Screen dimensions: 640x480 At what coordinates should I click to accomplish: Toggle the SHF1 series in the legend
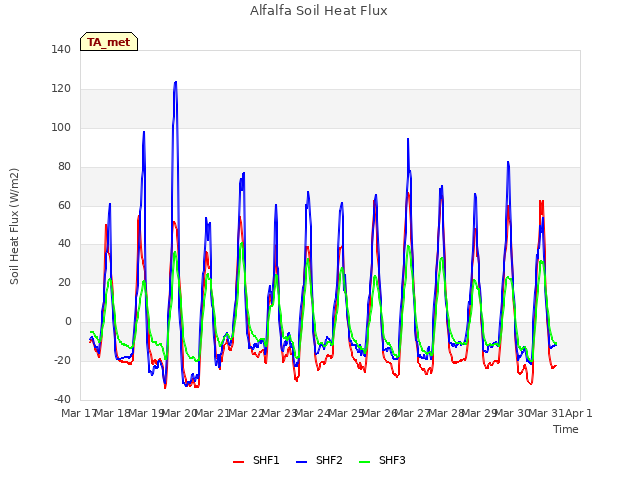point(256,460)
